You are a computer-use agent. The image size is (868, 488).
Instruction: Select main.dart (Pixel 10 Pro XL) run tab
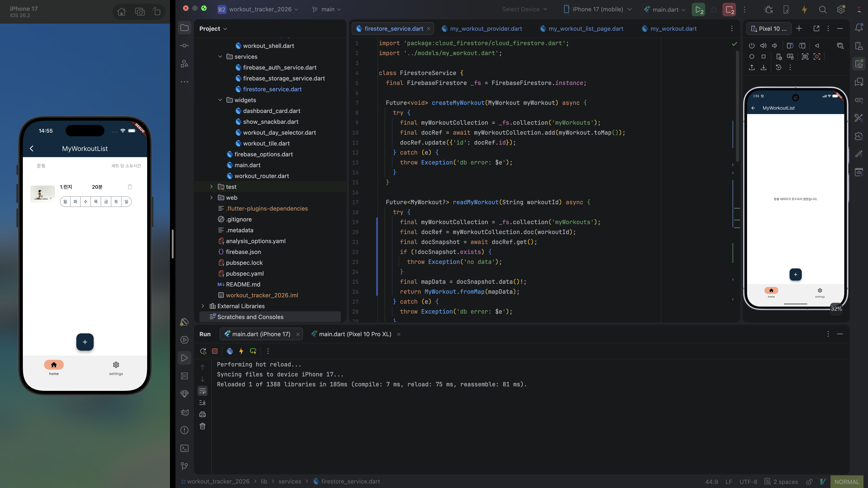[351, 334]
